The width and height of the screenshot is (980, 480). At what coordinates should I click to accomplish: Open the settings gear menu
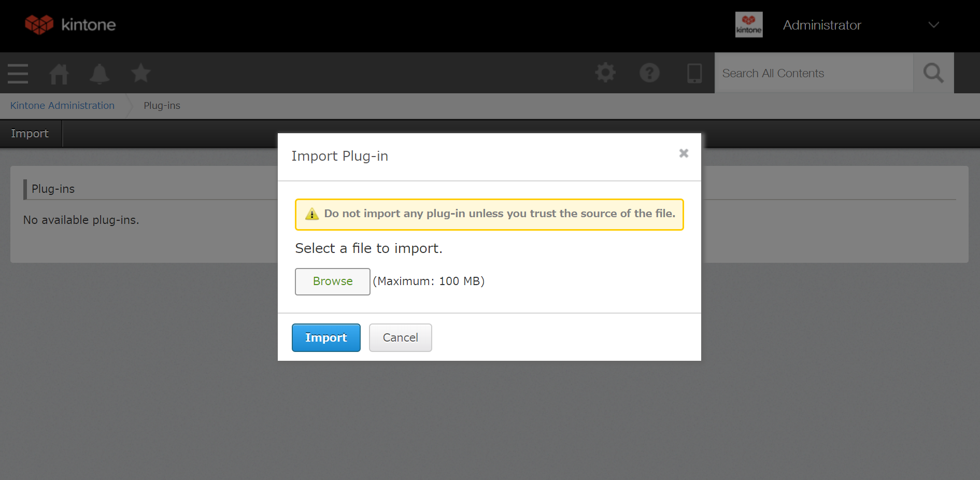[x=605, y=73]
